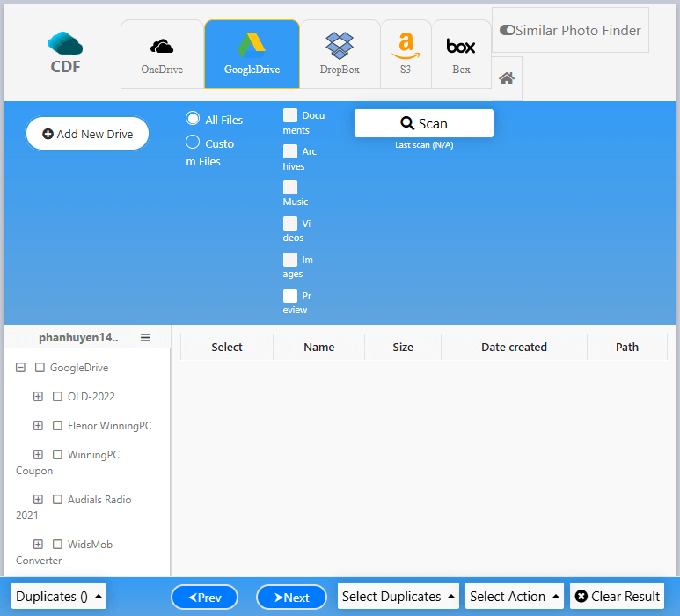This screenshot has width=680, height=616.
Task: Open the hamburger menu beside phanhuyen14..
Action: [145, 338]
